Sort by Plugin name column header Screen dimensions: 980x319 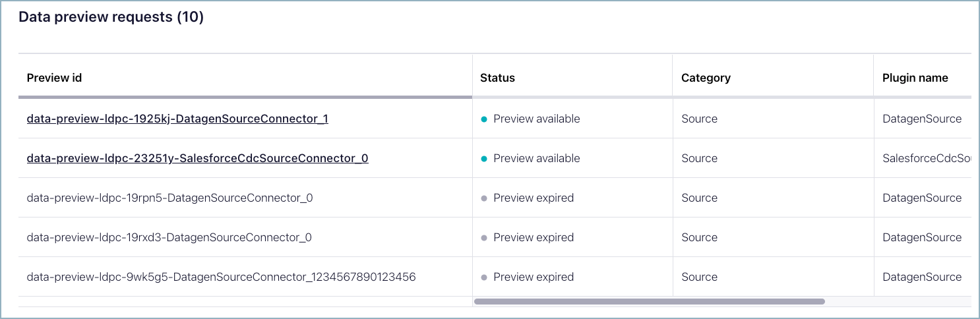click(x=915, y=78)
